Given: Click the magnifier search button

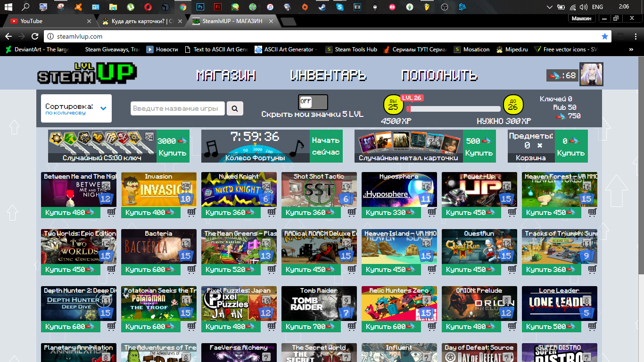Looking at the screenshot, I should pos(235,108).
